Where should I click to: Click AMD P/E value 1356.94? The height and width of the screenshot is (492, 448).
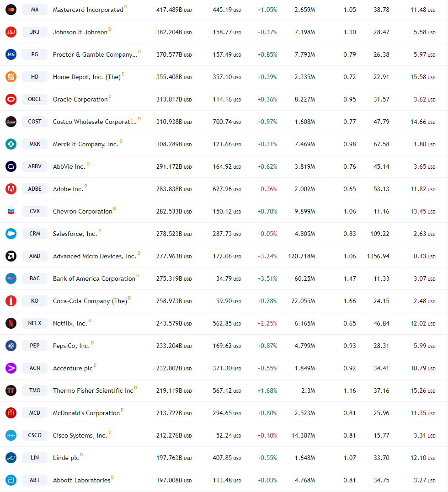point(378,256)
